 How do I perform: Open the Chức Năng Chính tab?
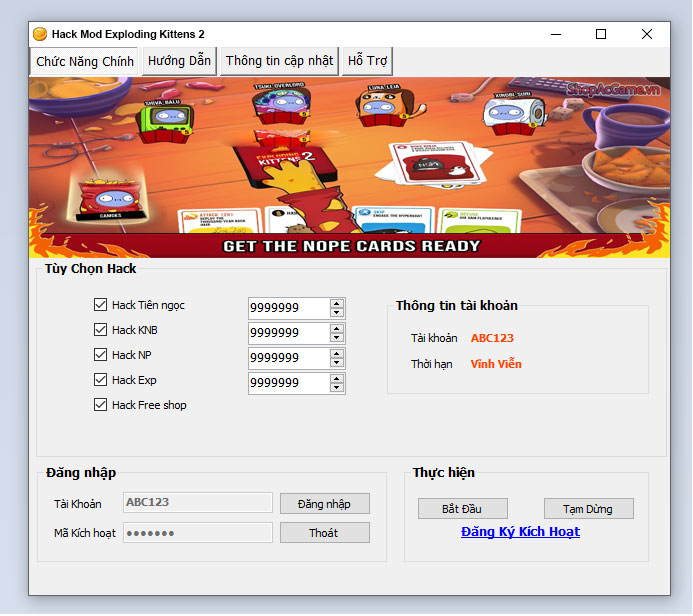pyautogui.click(x=84, y=61)
